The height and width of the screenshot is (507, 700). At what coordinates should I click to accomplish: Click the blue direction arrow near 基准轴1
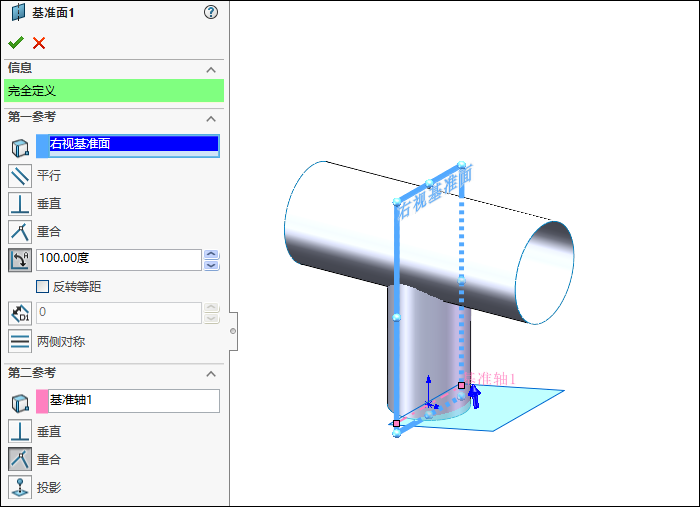[475, 397]
